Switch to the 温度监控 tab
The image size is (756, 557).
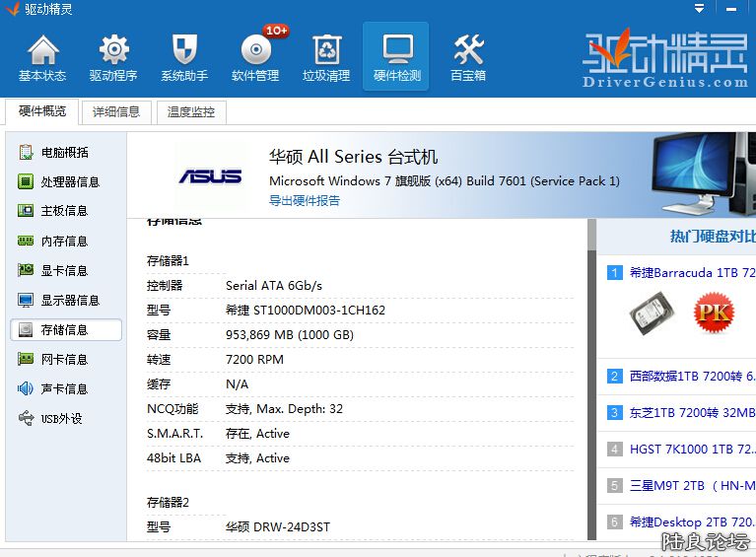[x=191, y=112]
